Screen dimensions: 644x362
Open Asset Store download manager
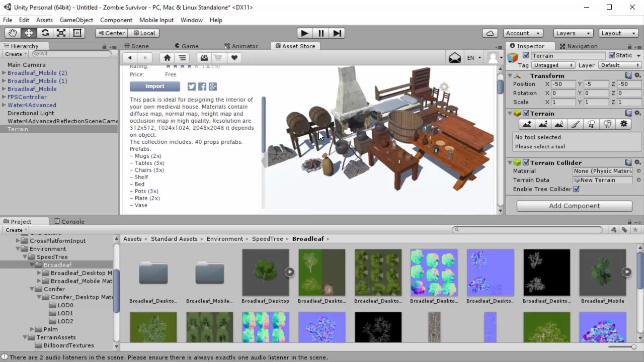click(x=204, y=58)
